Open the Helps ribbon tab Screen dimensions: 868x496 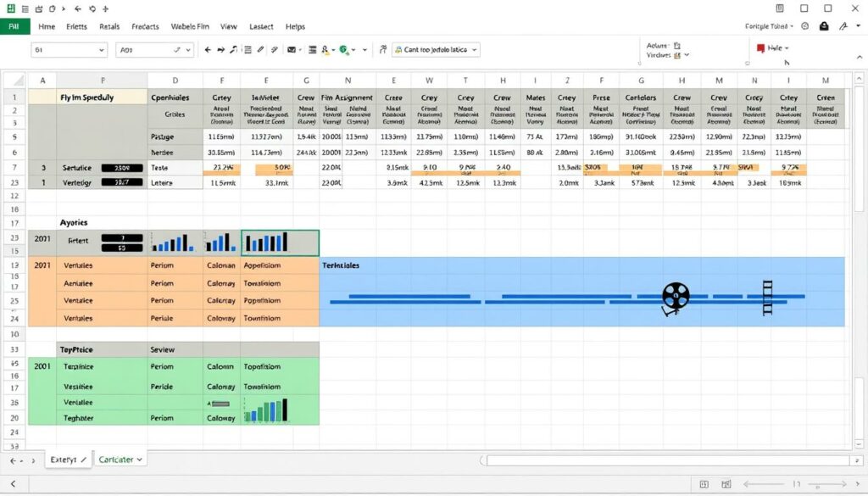pos(295,26)
